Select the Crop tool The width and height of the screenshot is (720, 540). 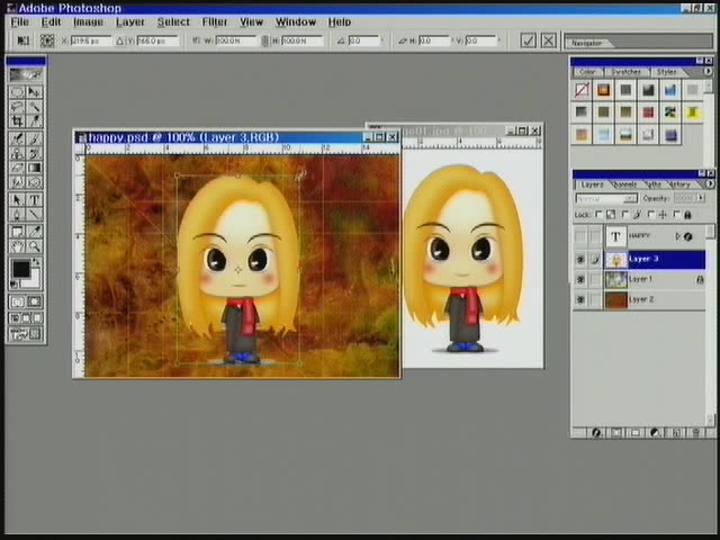coord(17,121)
